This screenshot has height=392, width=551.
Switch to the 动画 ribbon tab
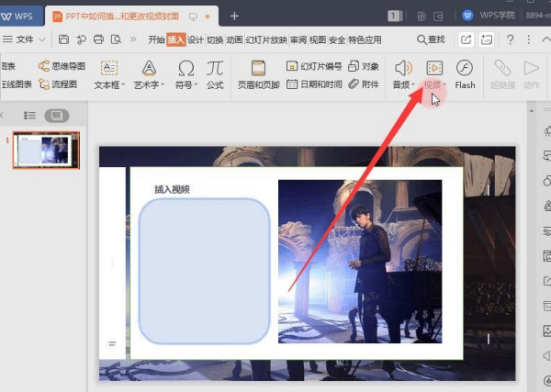234,39
